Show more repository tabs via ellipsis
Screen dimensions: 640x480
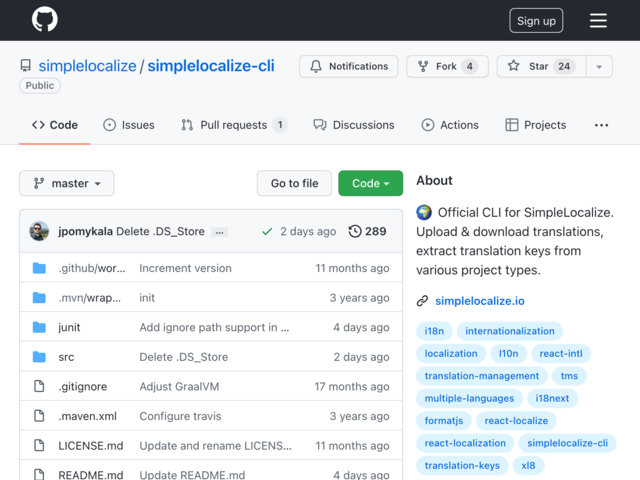click(x=601, y=125)
